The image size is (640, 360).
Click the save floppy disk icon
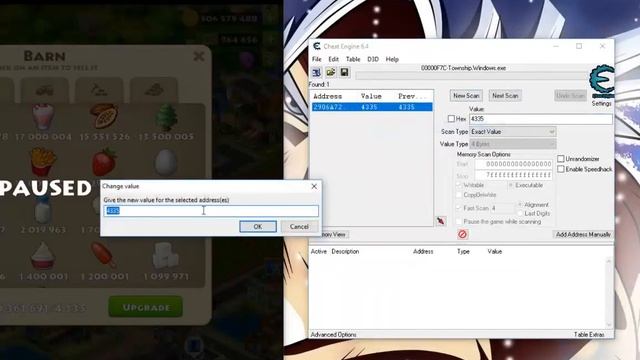click(x=344, y=73)
